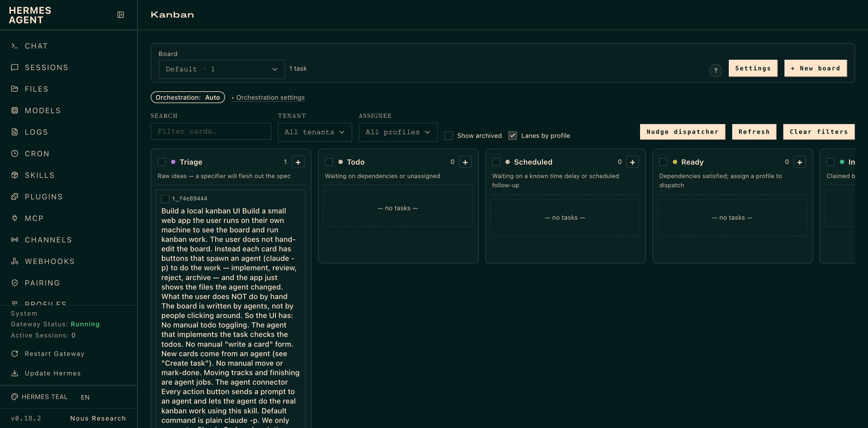The height and width of the screenshot is (428, 868).
Task: Click the Hermes Agent logo title
Action: coord(30,15)
